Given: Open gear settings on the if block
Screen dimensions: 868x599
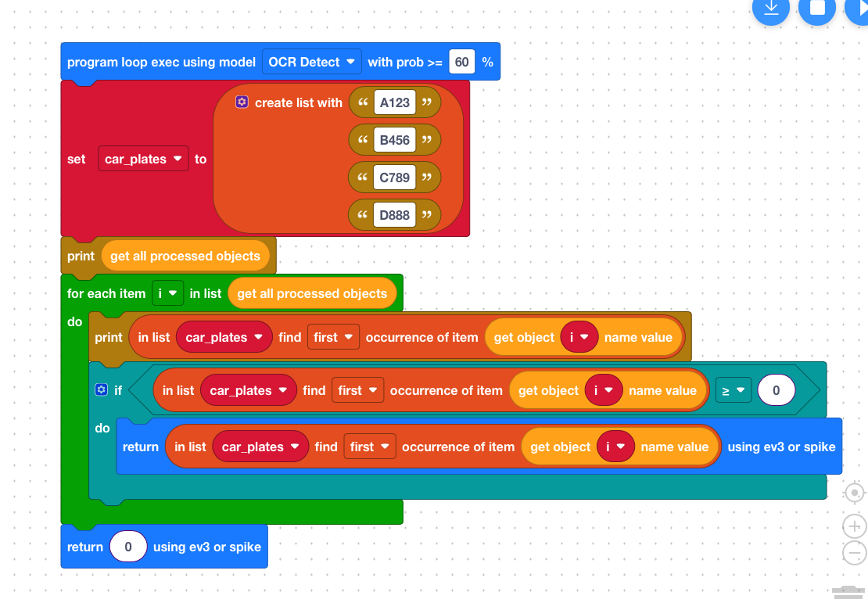Looking at the screenshot, I should [x=101, y=389].
